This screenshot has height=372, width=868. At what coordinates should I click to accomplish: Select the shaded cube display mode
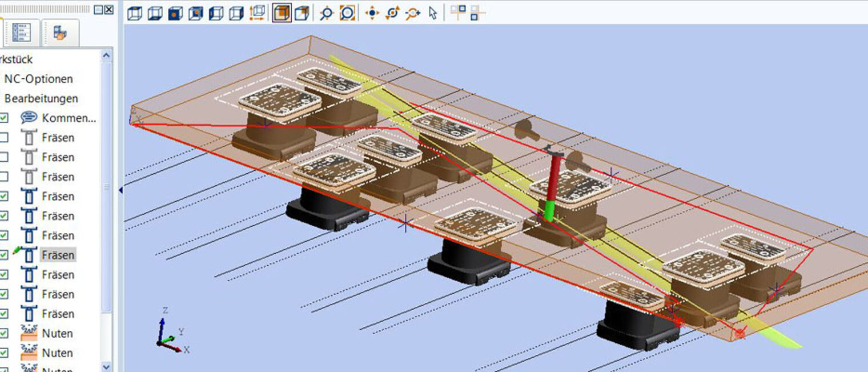[282, 13]
